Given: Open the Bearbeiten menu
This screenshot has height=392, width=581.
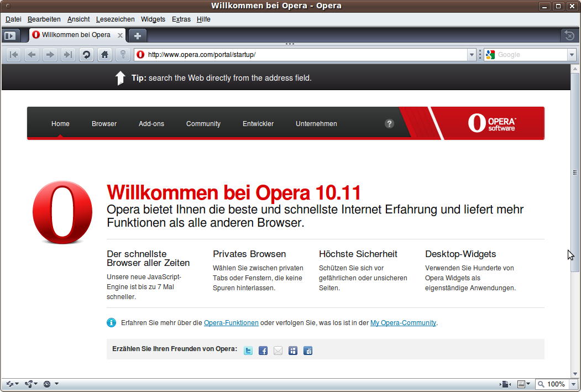Looking at the screenshot, I should click(44, 19).
